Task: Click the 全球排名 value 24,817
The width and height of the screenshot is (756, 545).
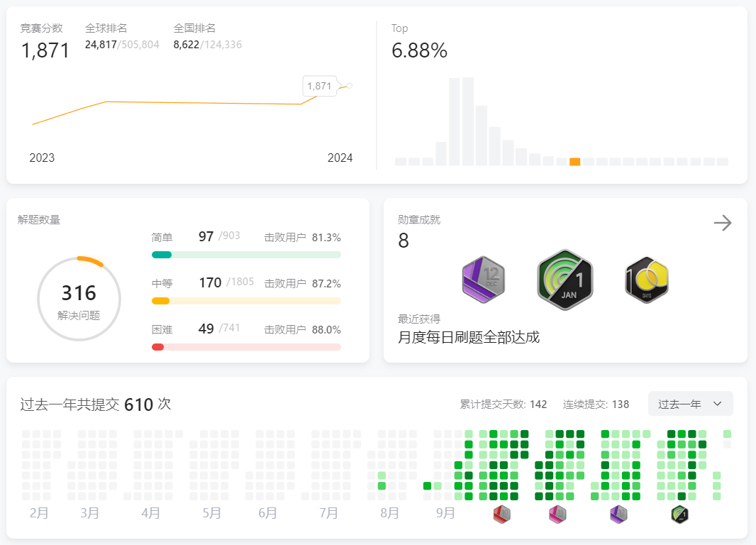Action: (x=101, y=45)
